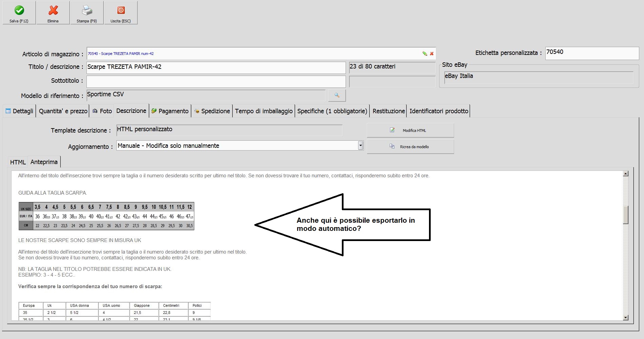Viewport: 644px width, 339px height.
Task: Click the '23 di 80 caratteri' counter
Action: coord(392,67)
